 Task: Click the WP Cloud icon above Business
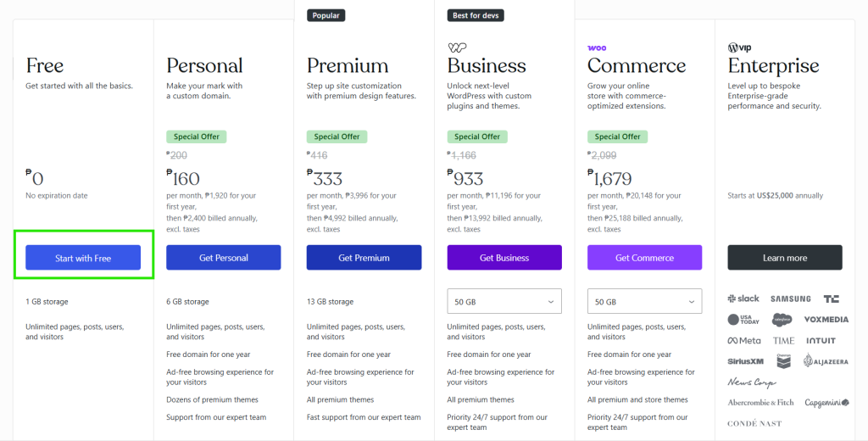(x=457, y=47)
